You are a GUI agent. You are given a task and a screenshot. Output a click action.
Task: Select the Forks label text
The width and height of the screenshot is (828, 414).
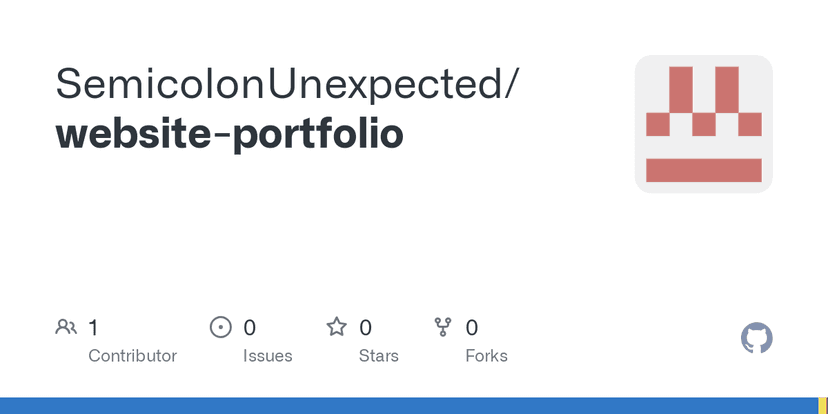(x=486, y=356)
